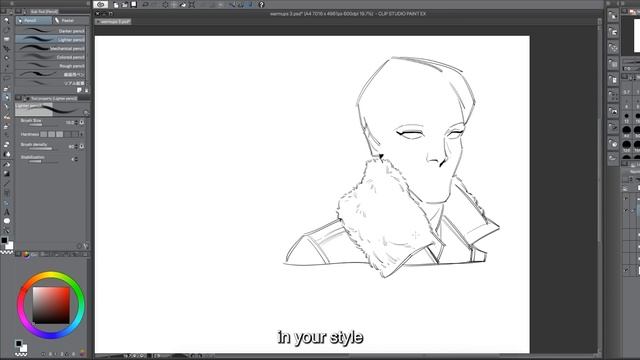Select the Gradient tool
Viewport: 640px width, 360px height.
[x=7, y=174]
